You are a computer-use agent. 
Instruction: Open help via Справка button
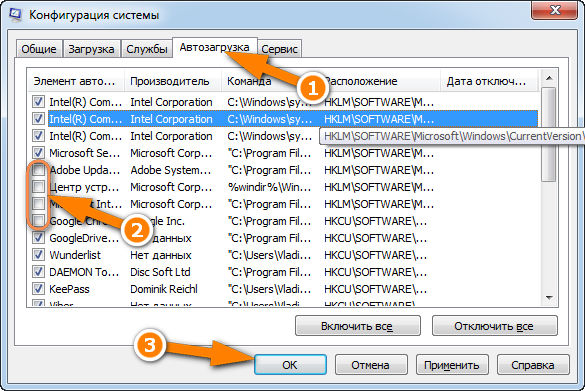[x=533, y=365]
